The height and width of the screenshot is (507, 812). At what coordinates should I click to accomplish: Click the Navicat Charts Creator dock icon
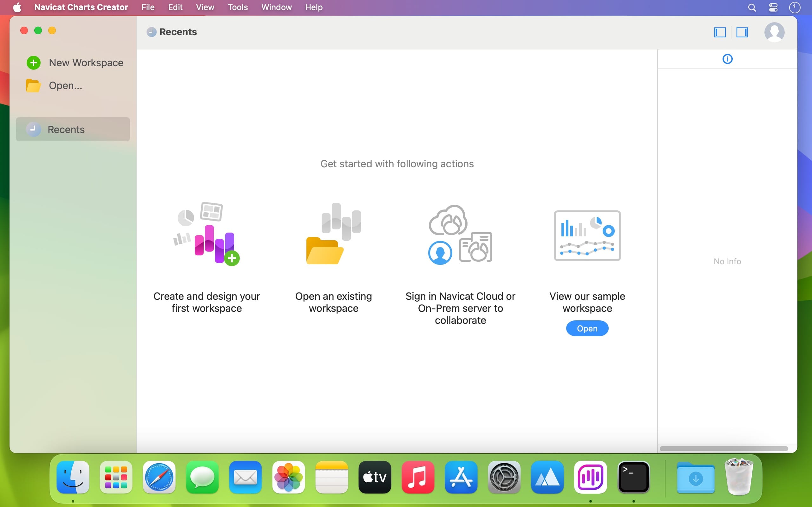(x=590, y=477)
